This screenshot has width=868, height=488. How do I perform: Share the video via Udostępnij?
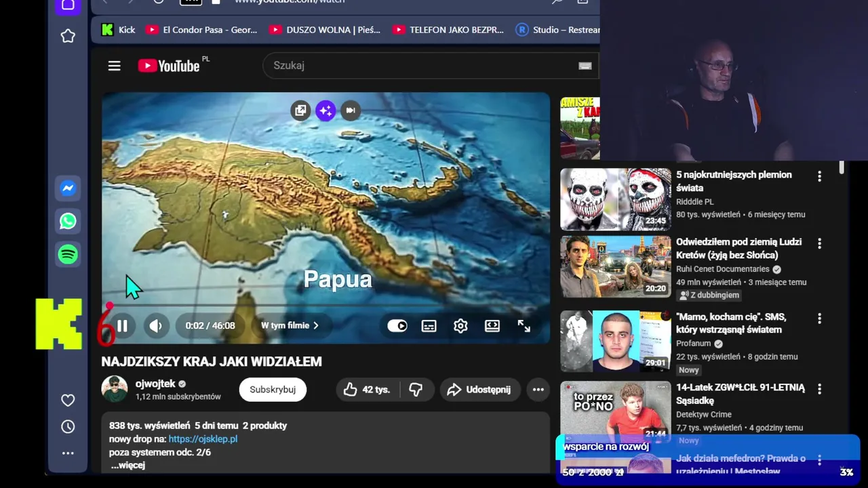(479, 390)
